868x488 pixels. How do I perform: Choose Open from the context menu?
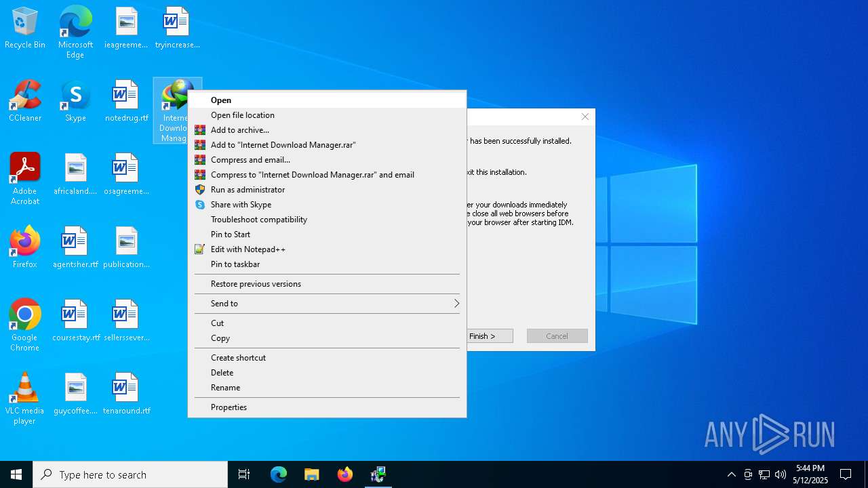[x=327, y=100]
